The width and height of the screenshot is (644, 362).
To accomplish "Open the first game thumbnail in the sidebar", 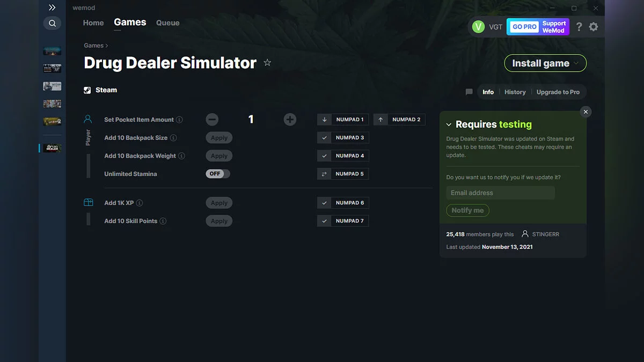I will tap(52, 51).
